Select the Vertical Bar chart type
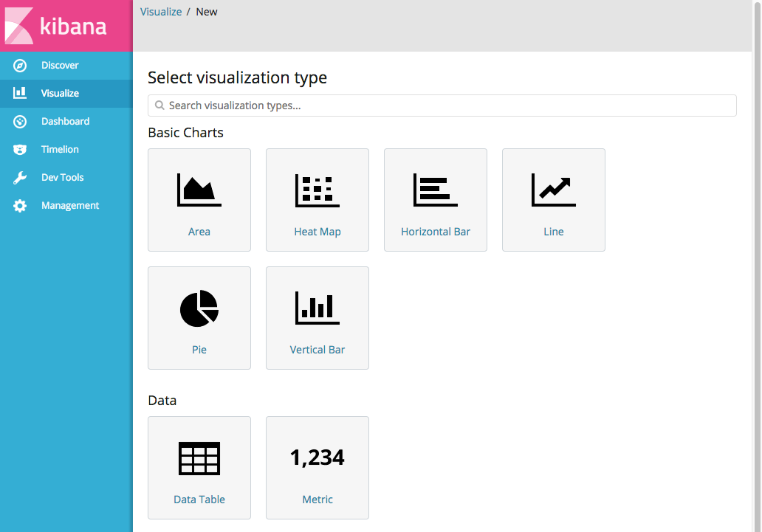This screenshot has height=532, width=762. pyautogui.click(x=317, y=317)
